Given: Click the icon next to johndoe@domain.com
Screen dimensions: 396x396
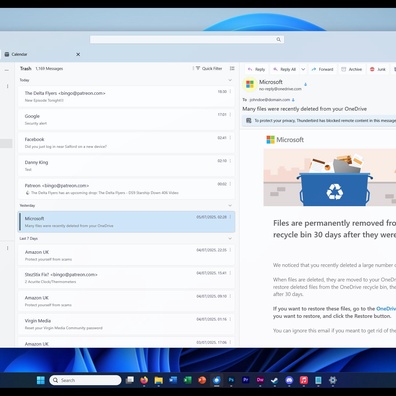Looking at the screenshot, I should click(x=293, y=100).
